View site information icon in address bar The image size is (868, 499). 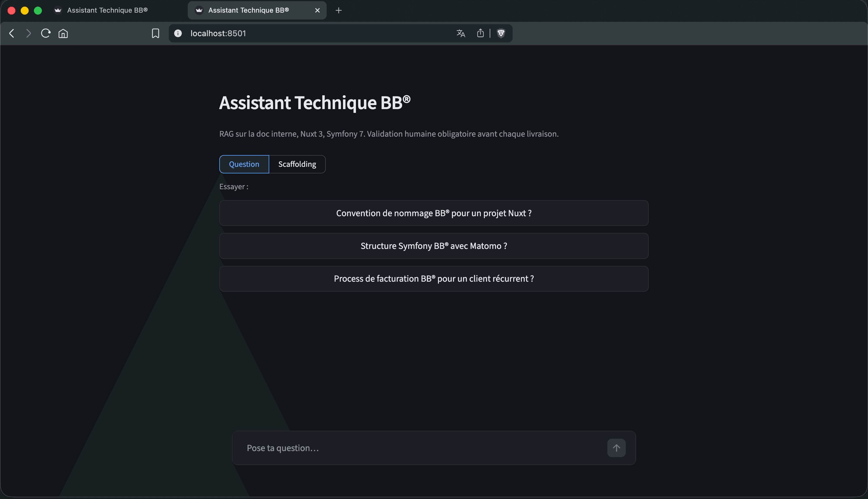coord(178,33)
